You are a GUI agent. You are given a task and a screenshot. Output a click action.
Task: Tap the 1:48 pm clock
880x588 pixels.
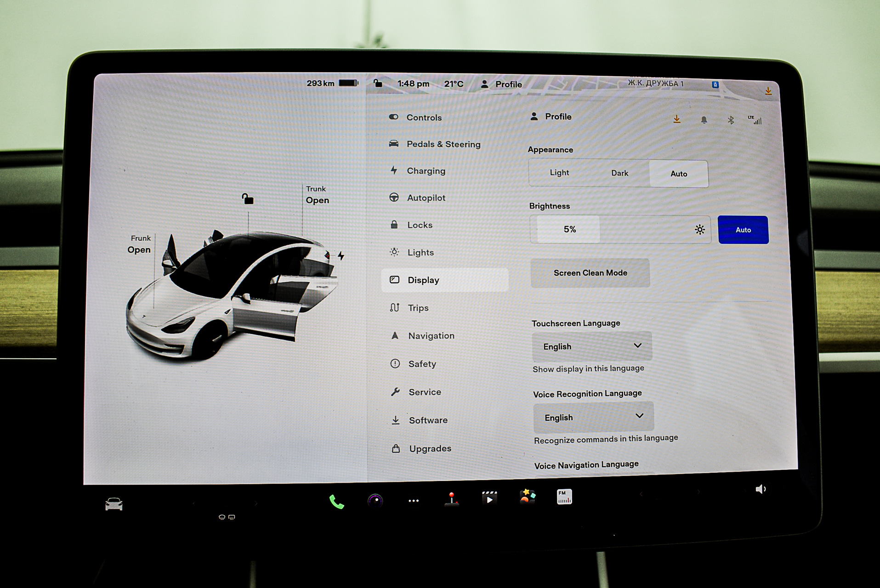click(x=413, y=84)
